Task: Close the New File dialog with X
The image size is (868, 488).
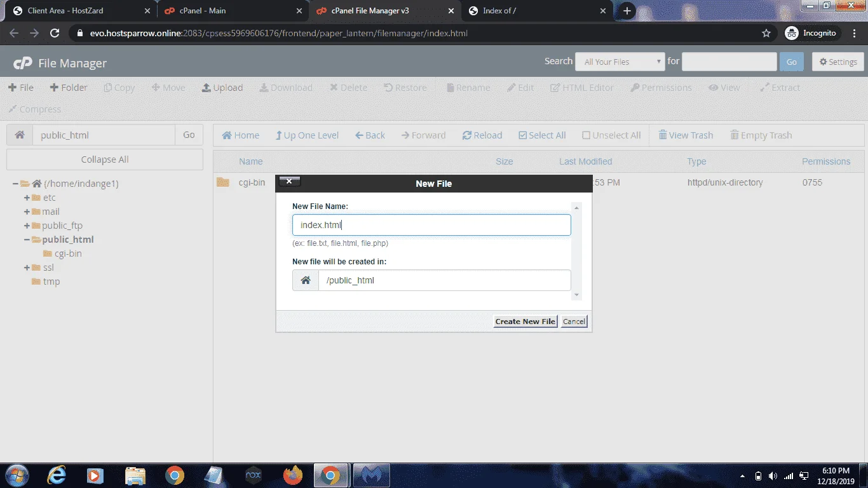Action: [x=289, y=182]
